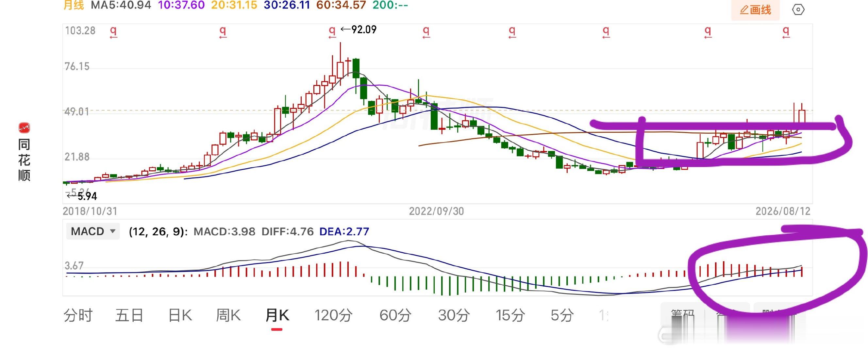
Task: Open the chart settings hexagon icon
Action: [798, 9]
